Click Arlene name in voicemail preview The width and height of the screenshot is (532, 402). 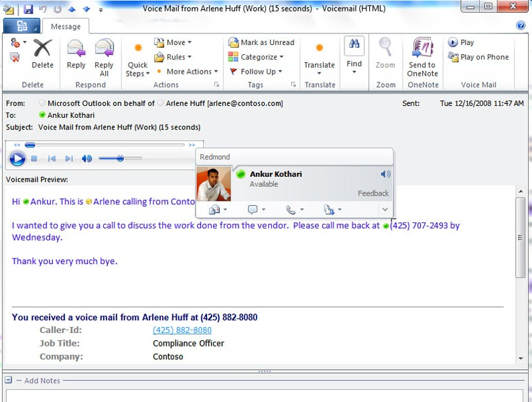pyautogui.click(x=107, y=202)
